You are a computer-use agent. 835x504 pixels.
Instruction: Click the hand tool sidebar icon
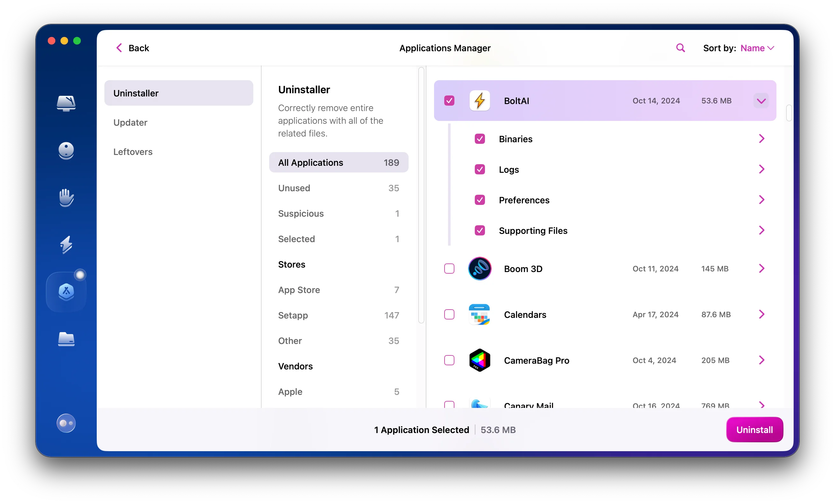pos(67,197)
